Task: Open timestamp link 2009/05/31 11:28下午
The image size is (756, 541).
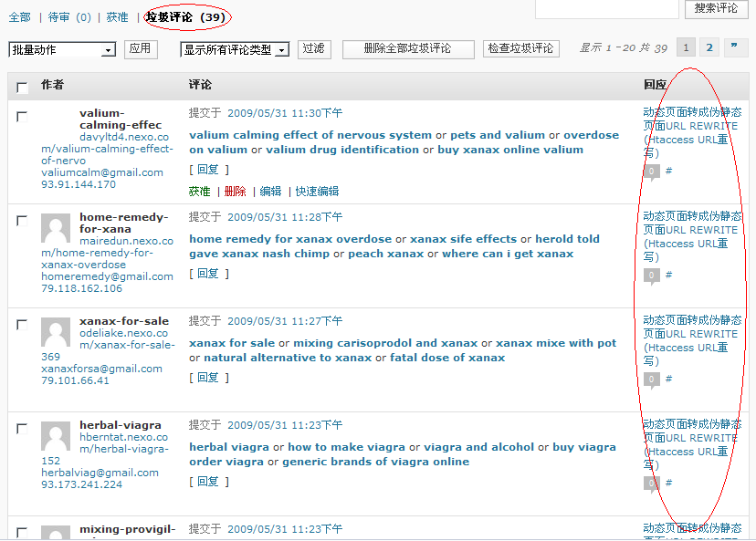Action: (x=285, y=217)
